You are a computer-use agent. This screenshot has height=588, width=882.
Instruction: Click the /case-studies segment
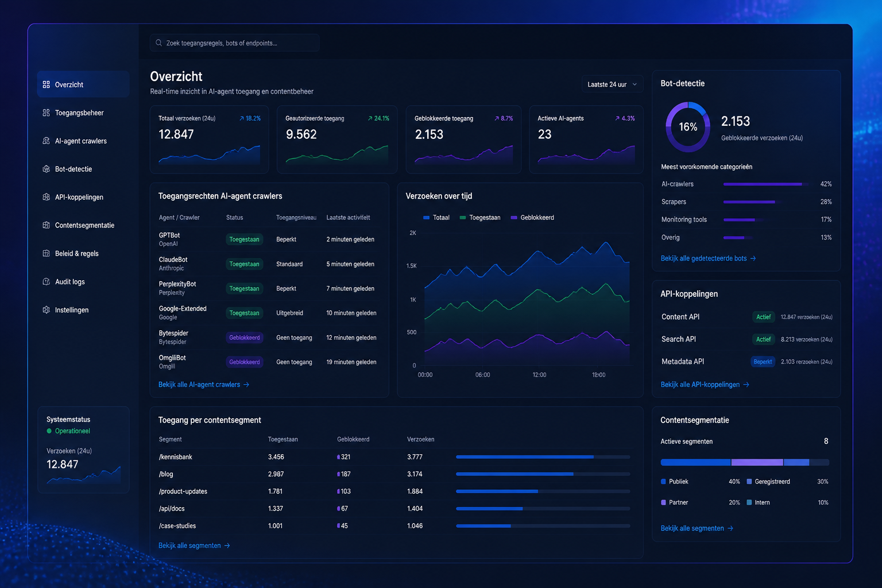pyautogui.click(x=177, y=526)
